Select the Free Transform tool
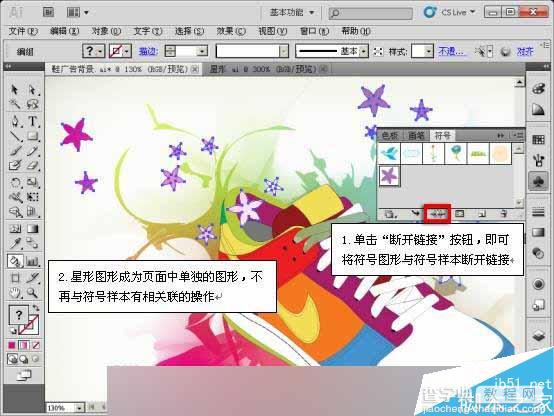554x416 pixels. 32,197
